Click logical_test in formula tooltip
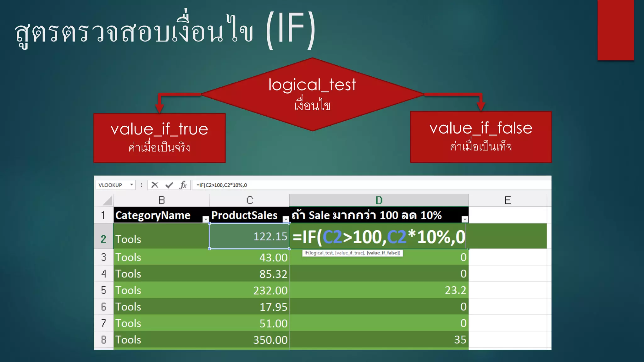Image resolution: width=644 pixels, height=362 pixels. 321,253
